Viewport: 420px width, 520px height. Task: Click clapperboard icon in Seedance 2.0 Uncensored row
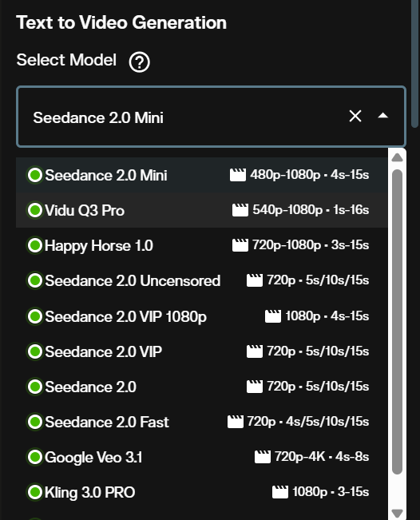[255, 280]
